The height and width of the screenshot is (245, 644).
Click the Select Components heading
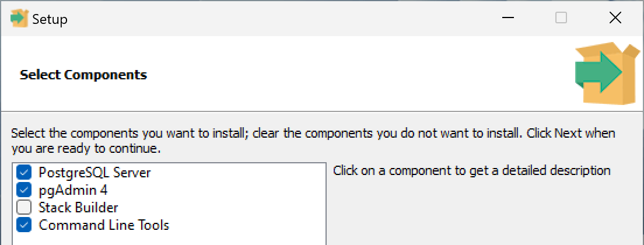point(83,75)
